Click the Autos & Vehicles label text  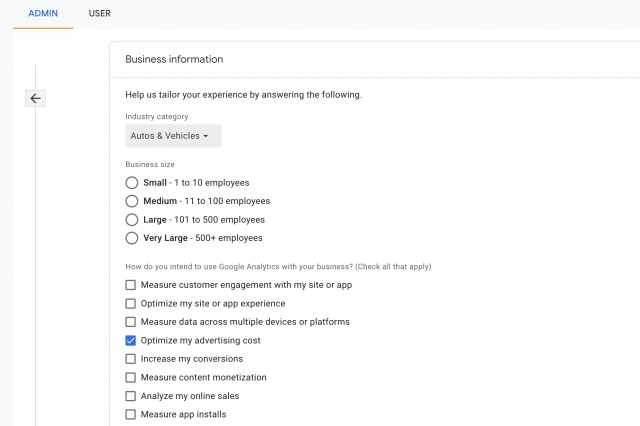(165, 136)
